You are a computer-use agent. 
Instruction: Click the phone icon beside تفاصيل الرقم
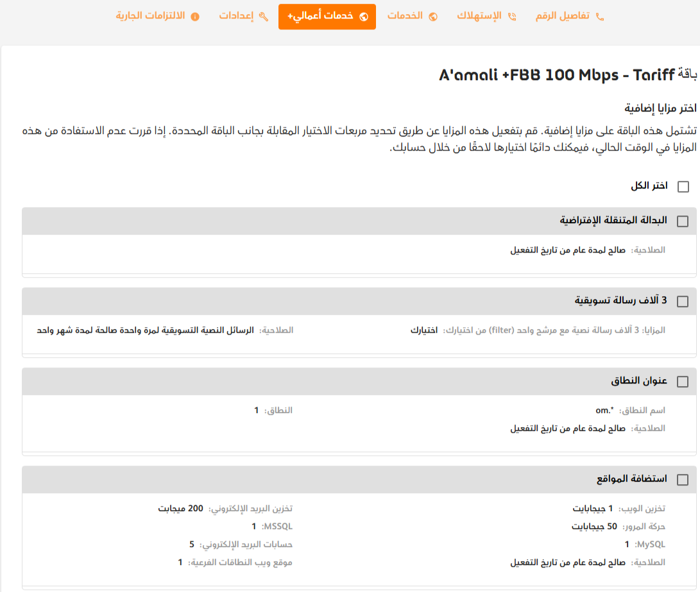tap(600, 17)
